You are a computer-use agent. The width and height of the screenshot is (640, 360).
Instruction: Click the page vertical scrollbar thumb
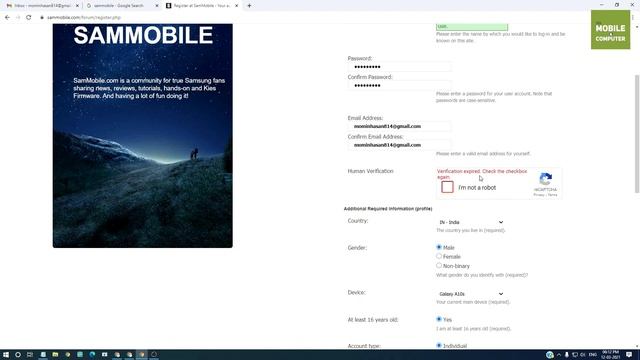pos(637,134)
